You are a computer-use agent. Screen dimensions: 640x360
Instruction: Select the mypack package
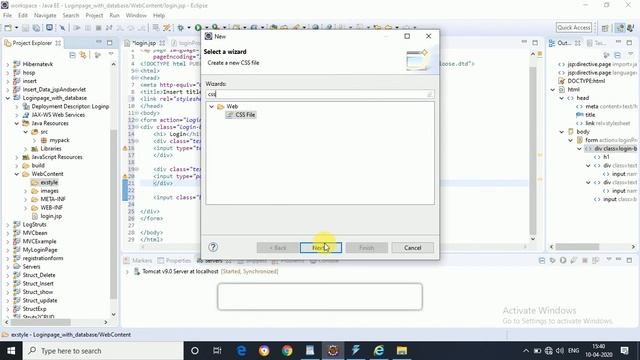coord(55,140)
